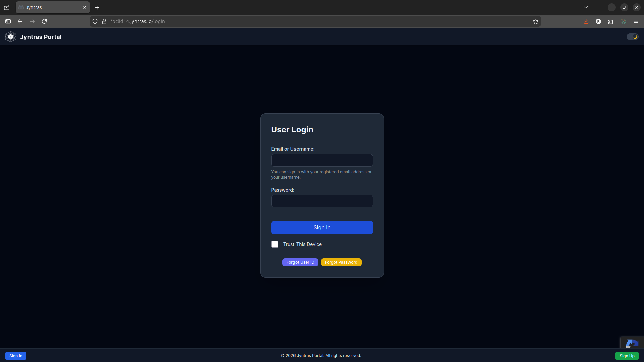Screen dimensions: 644x362
Task: Check the Trust This Device checkbox
Action: tap(275, 244)
